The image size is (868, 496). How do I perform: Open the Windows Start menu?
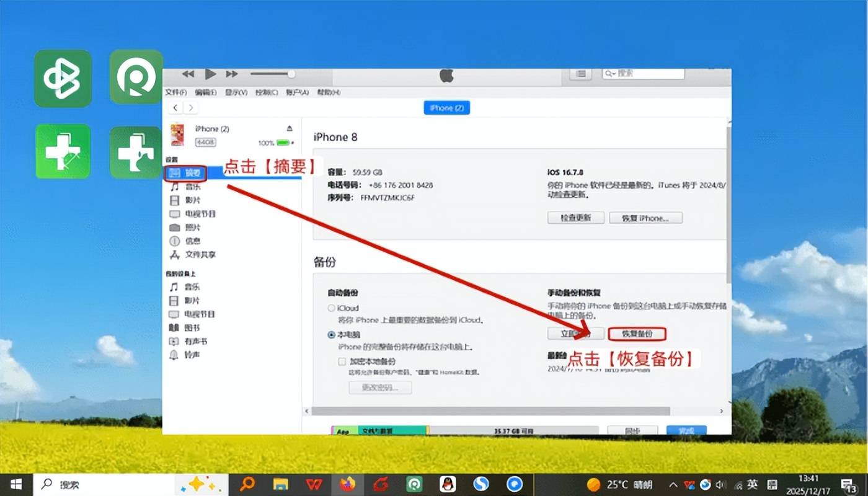tap(16, 485)
